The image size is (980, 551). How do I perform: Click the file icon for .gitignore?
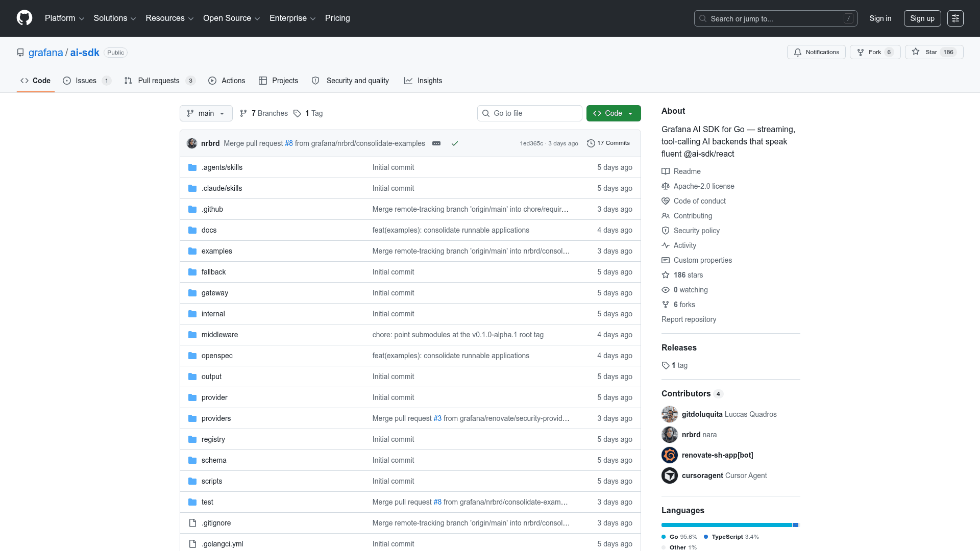point(192,523)
